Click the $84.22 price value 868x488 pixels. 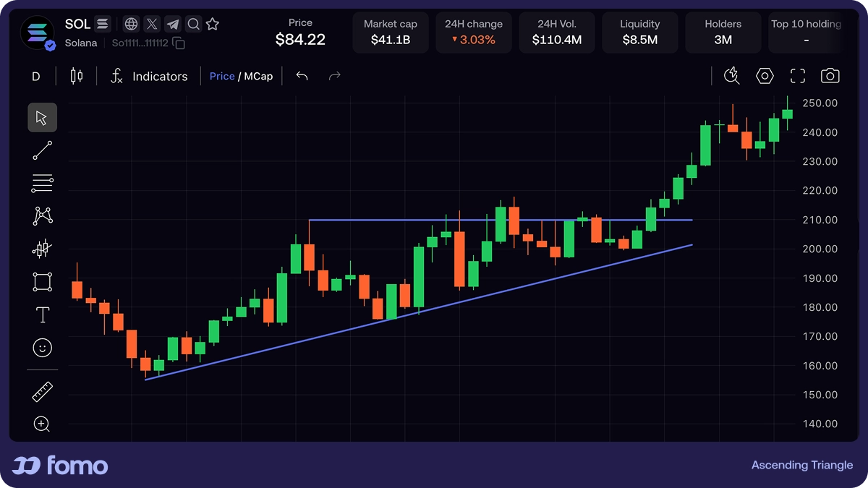pos(300,40)
